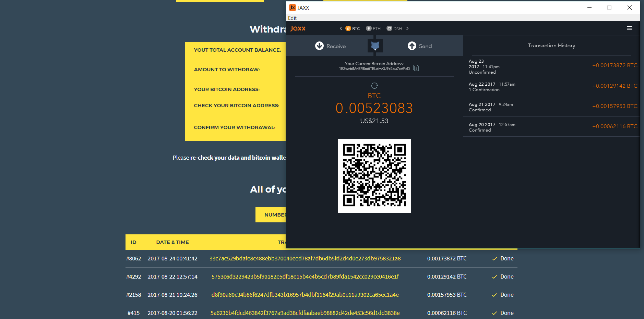Click the ID column header

tap(133, 242)
